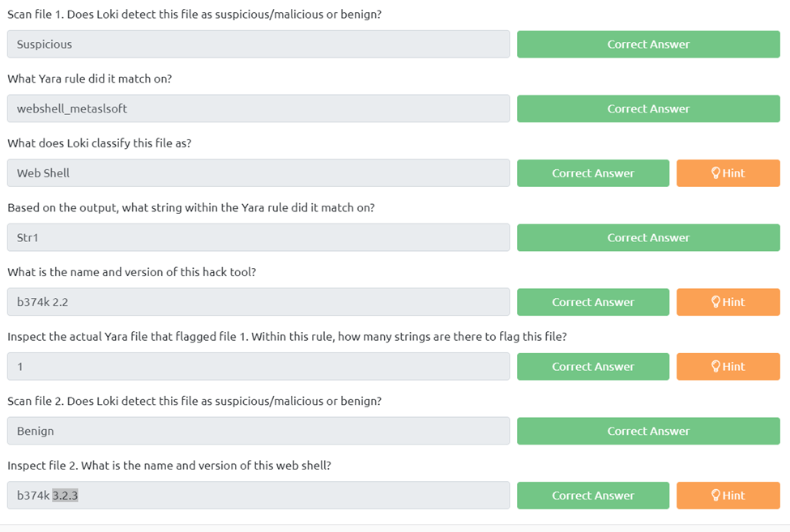The width and height of the screenshot is (790, 532).
Task: Reveal the hint for the b374k 3.2.3 answer
Action: [728, 496]
